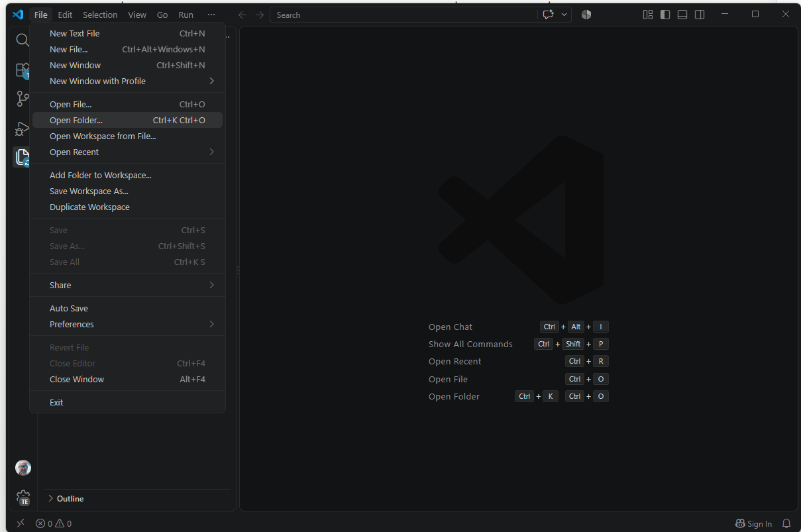Choose New Text File
Image resolution: width=801 pixels, height=532 pixels.
127,33
